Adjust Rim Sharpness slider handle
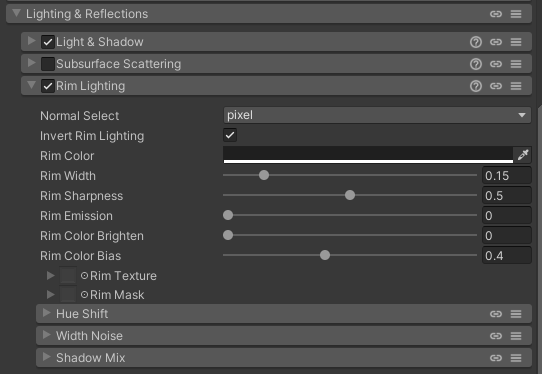 coord(350,195)
